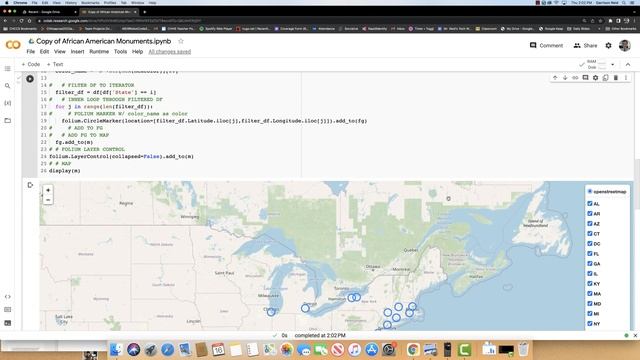Open the Tools menu
The image size is (640, 360).
pyautogui.click(x=120, y=52)
